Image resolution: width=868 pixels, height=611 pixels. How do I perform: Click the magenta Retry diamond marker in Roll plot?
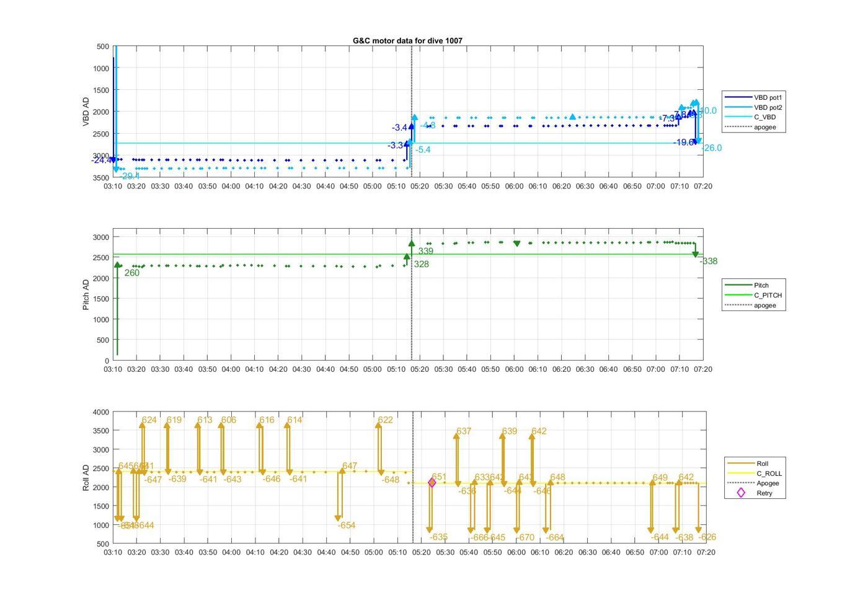432,483
